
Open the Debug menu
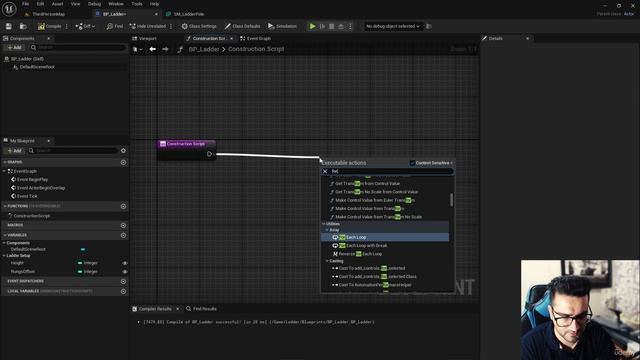point(94,4)
